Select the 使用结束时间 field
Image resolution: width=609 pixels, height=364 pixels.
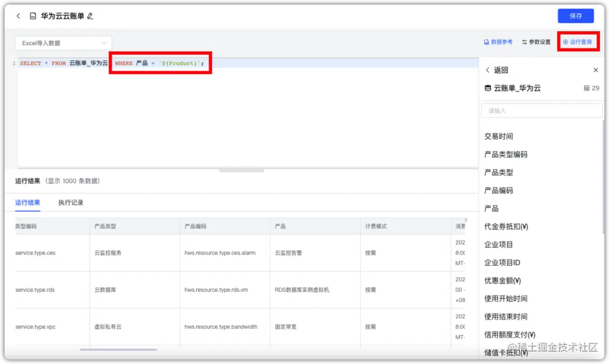pos(506,317)
